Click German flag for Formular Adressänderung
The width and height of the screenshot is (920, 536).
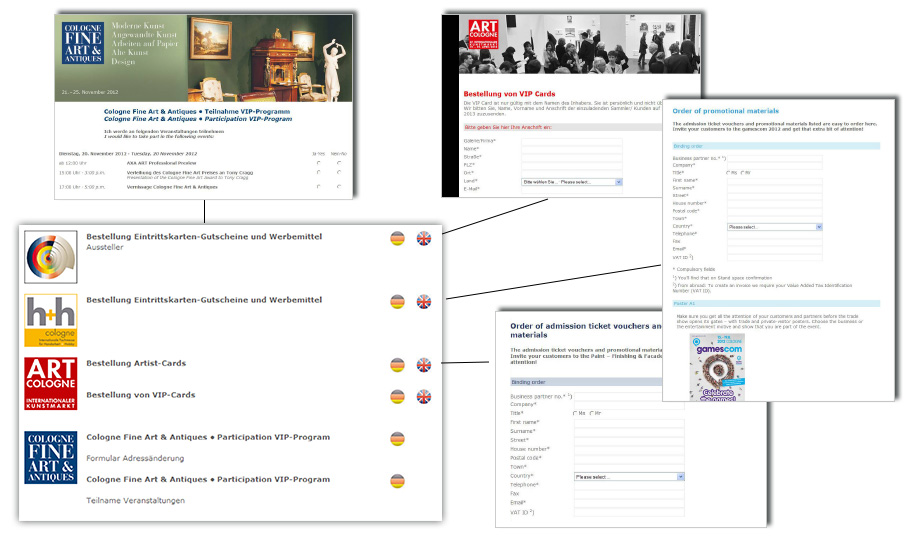point(397,439)
